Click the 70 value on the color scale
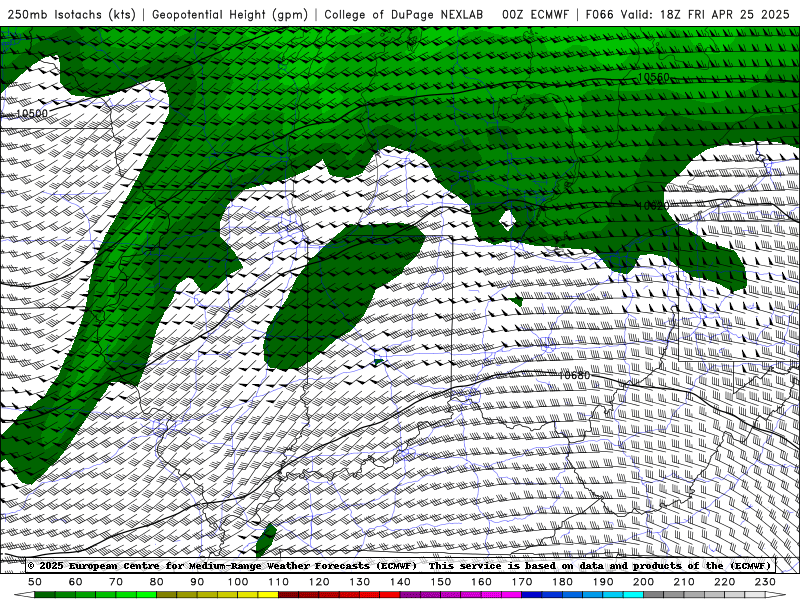The image size is (800, 600). (116, 582)
